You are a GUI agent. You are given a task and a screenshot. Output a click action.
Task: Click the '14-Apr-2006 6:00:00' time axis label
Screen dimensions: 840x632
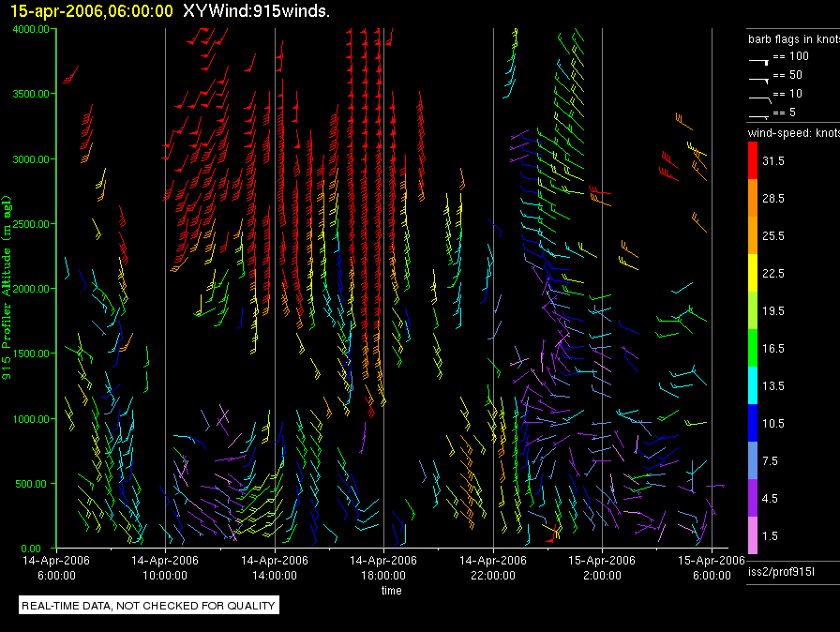click(56, 567)
